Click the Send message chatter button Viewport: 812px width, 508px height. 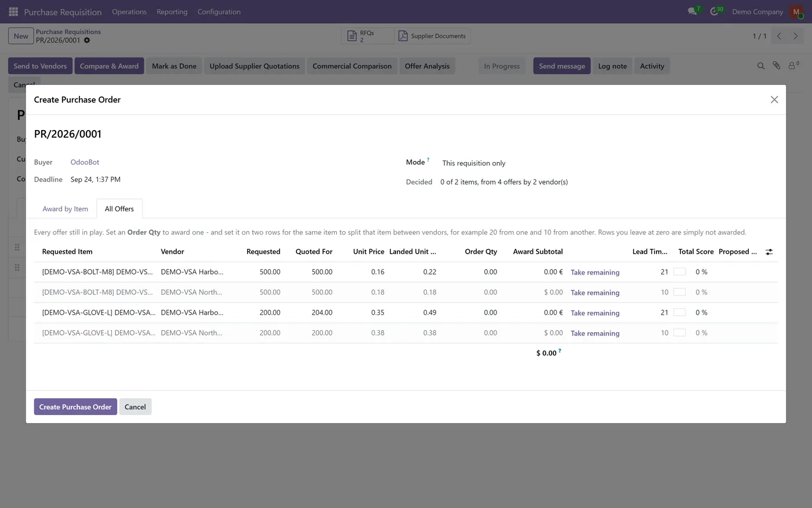tap(562, 66)
